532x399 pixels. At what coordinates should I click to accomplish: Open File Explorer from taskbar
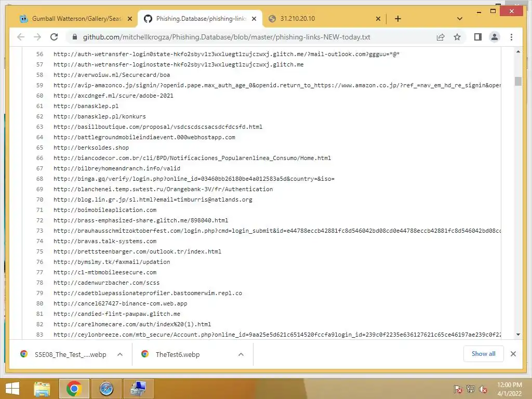(x=42, y=389)
